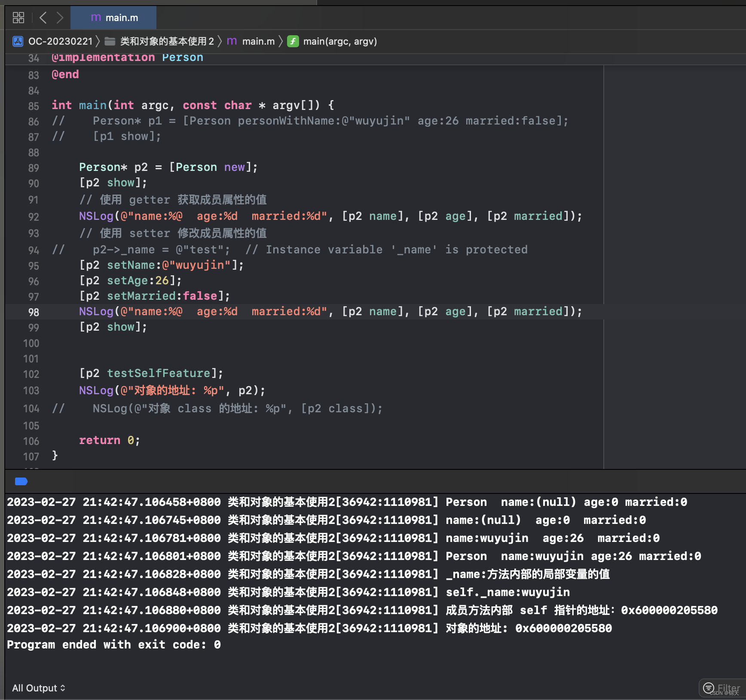Open the related items grid menu
746x700 pixels.
point(18,18)
